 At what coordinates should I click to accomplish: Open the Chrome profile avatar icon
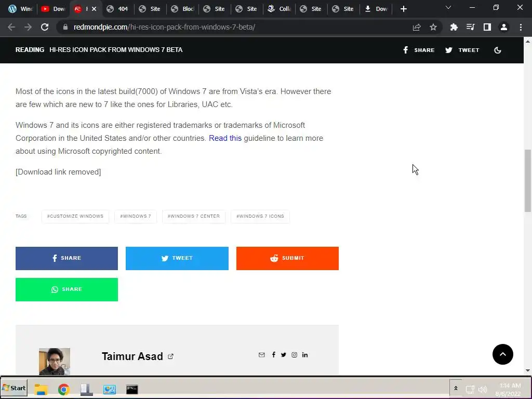[504, 27]
